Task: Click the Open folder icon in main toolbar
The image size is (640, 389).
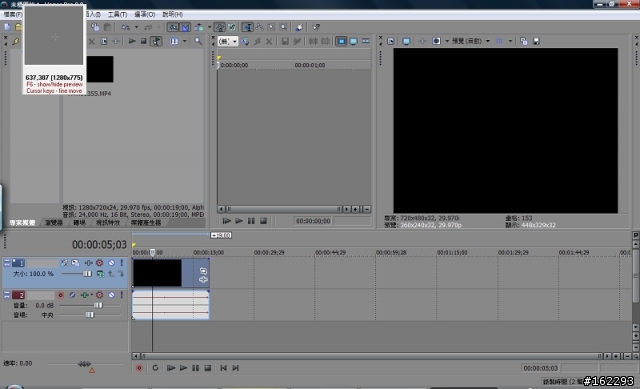Action: (x=18, y=27)
